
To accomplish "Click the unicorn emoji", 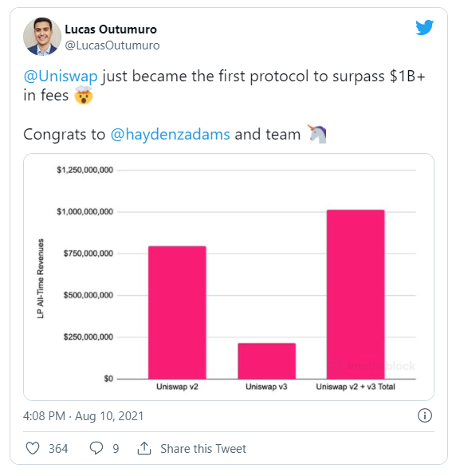I will (x=317, y=134).
